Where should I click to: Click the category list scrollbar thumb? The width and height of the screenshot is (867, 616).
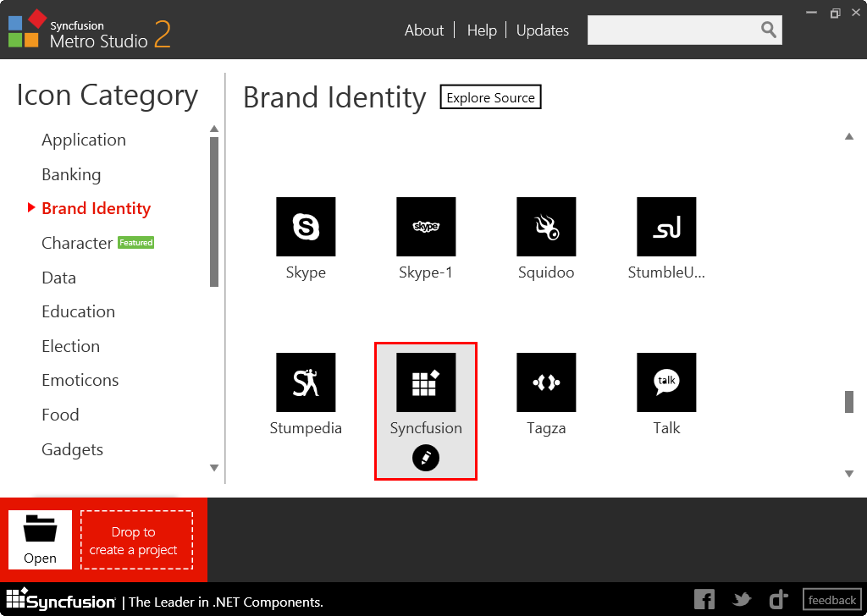214,212
